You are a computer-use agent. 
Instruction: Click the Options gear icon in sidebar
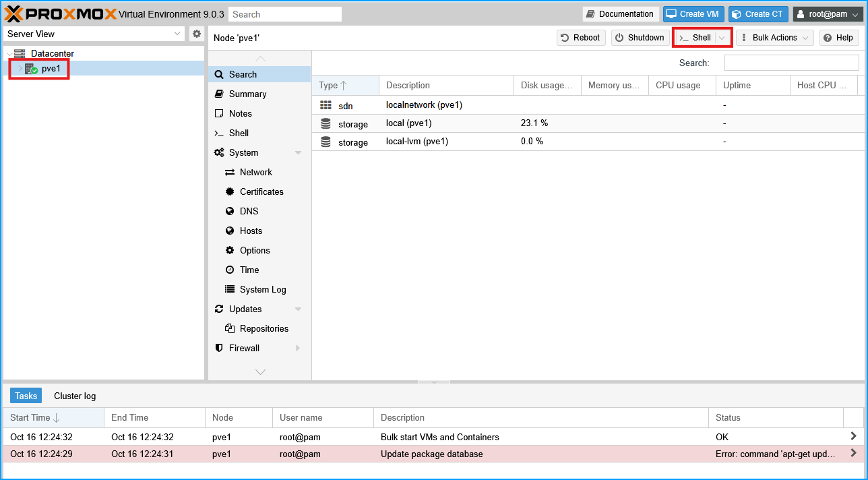click(x=229, y=250)
